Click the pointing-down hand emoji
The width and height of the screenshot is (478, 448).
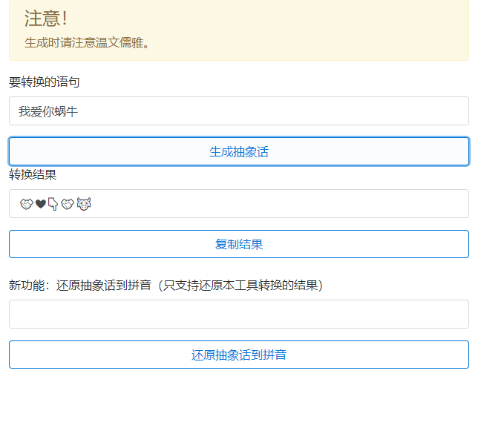click(x=53, y=204)
